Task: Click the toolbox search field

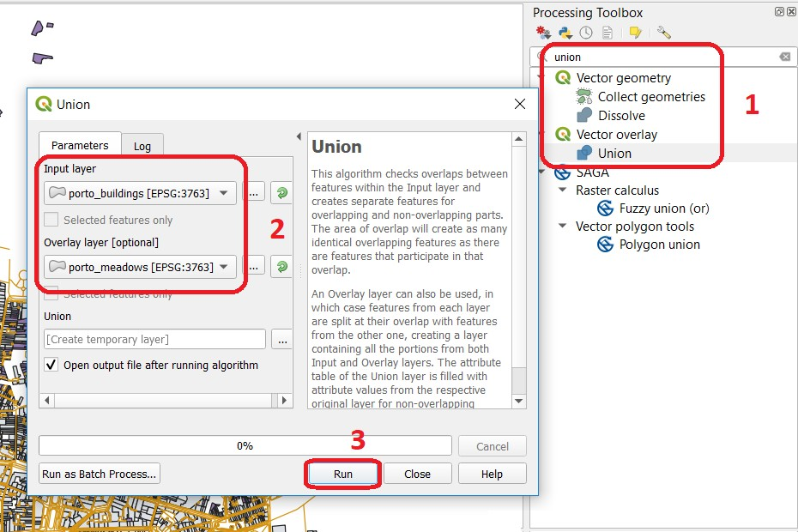Action: [x=662, y=57]
